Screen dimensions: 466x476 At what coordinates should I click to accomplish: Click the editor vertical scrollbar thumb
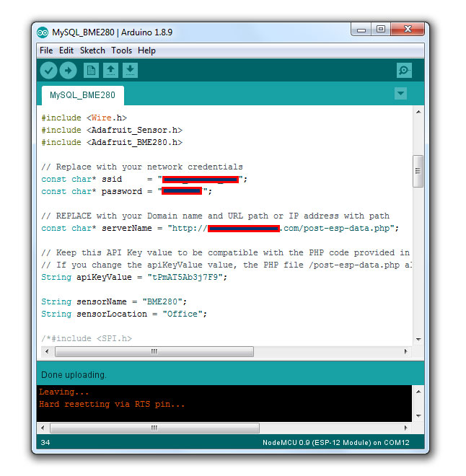coord(418,171)
